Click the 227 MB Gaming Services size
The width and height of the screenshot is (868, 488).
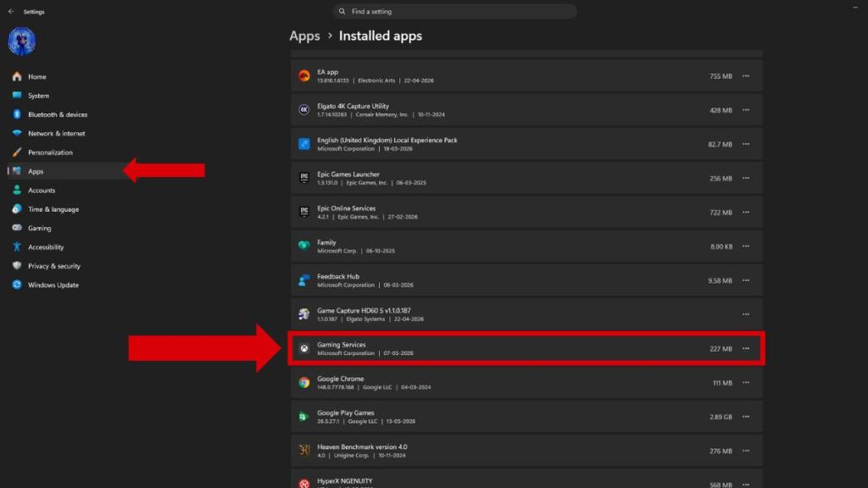tap(721, 349)
